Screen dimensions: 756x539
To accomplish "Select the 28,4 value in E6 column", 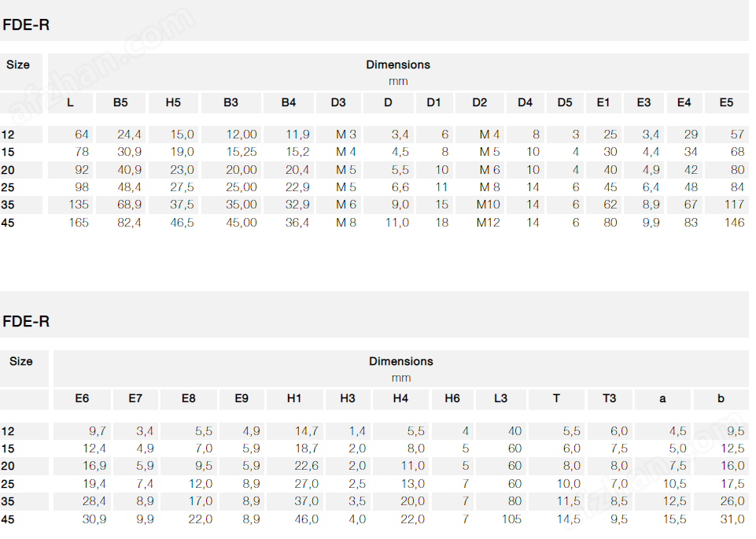I will coord(94,501).
